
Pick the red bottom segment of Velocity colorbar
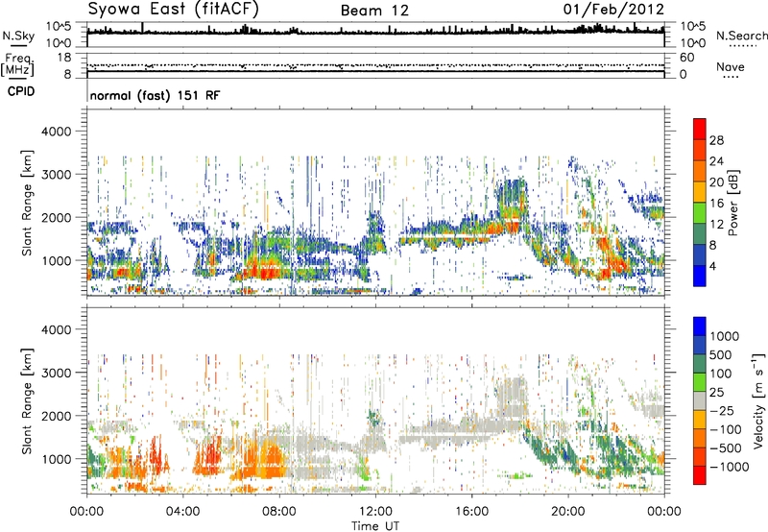[700, 475]
